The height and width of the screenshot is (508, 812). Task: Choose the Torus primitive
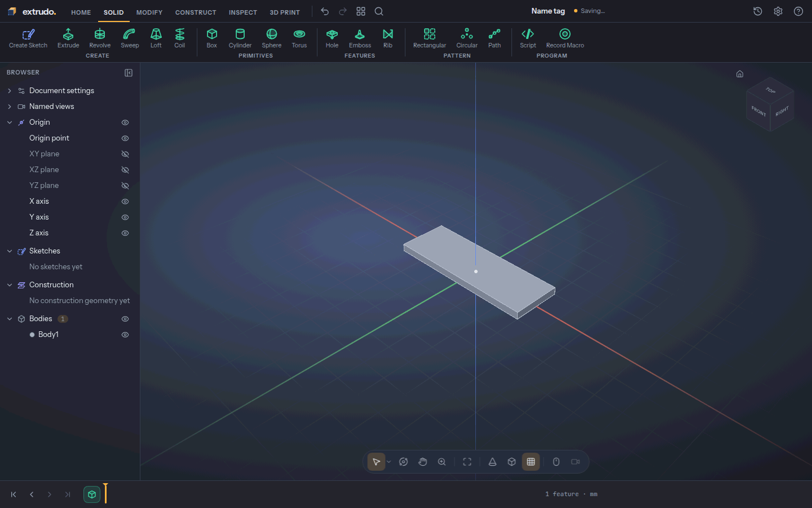pyautogui.click(x=299, y=38)
